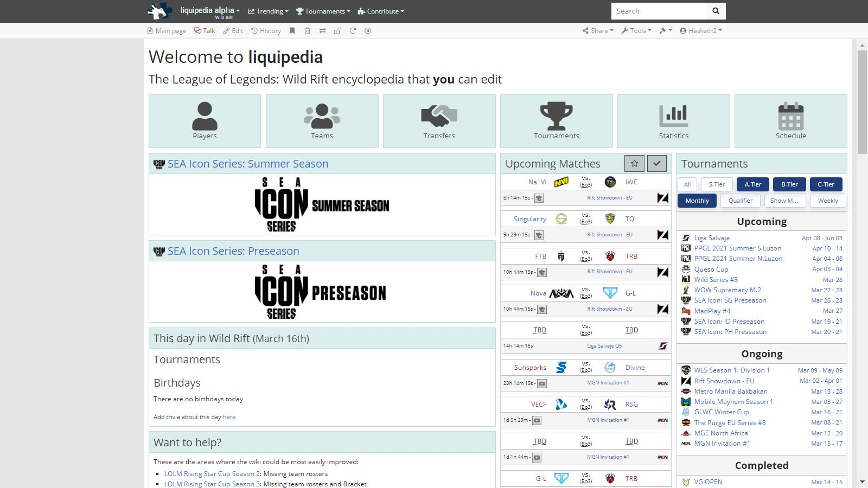
Task: Open the Tournaments trophy tile
Action: 557,121
